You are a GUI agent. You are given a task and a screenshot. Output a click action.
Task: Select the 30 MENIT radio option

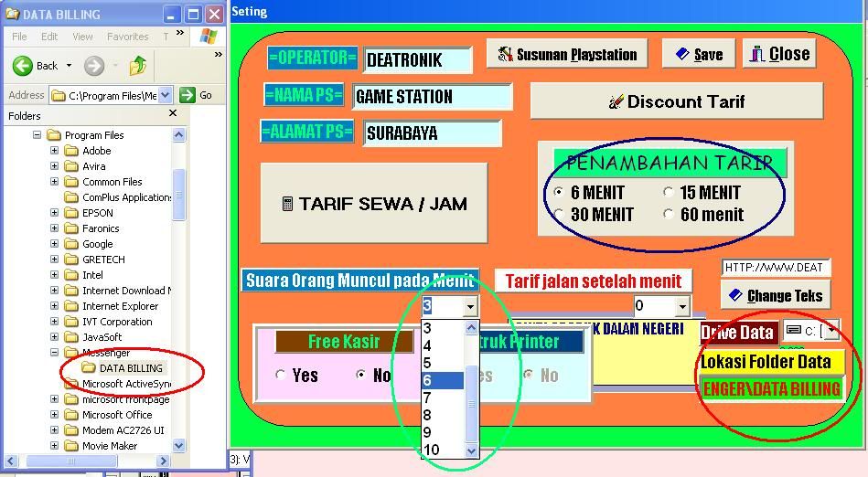coord(559,215)
